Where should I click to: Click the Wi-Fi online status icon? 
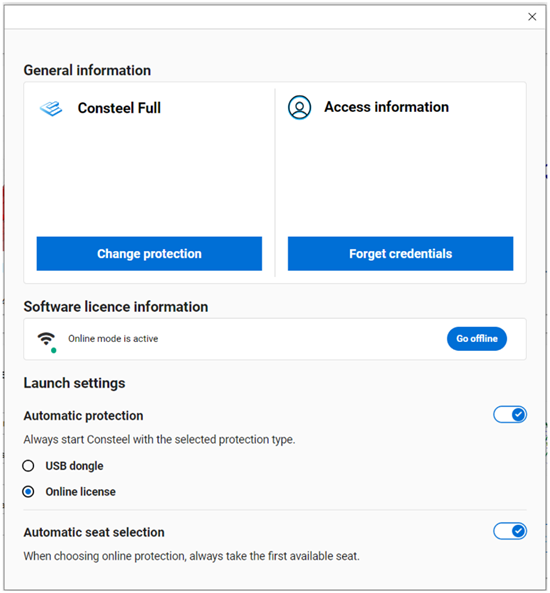pos(47,338)
